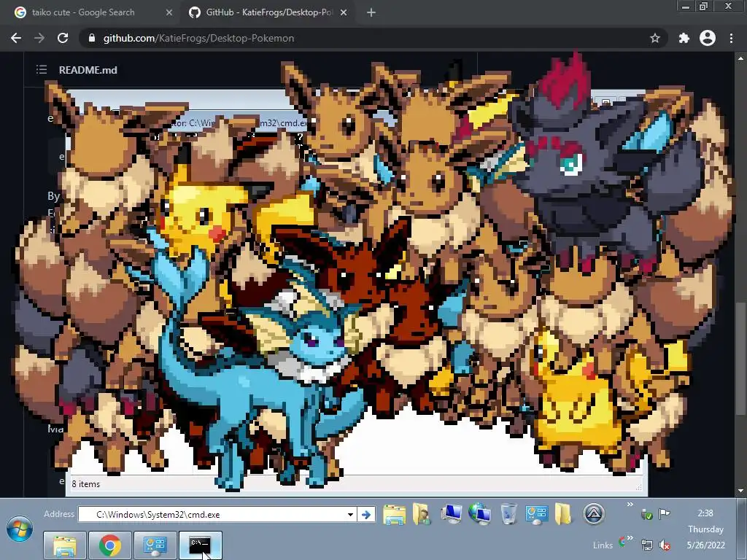747x560 pixels.
Task: Select the cmd.exe taskbar button
Action: [200, 545]
